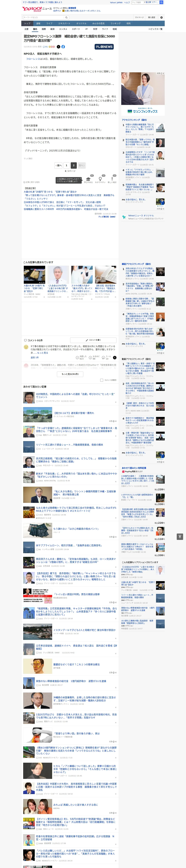Share first comment on X icon
Screen dimensions: 186x868
115,357
